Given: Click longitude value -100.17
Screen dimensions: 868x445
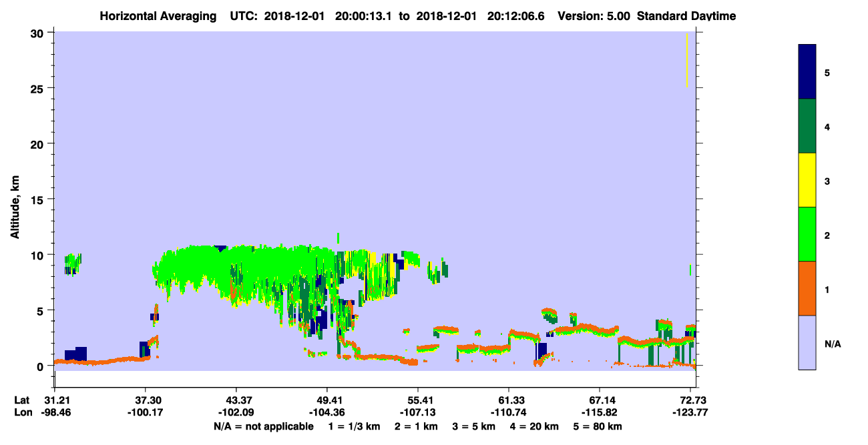Looking at the screenshot, I should tap(145, 412).
